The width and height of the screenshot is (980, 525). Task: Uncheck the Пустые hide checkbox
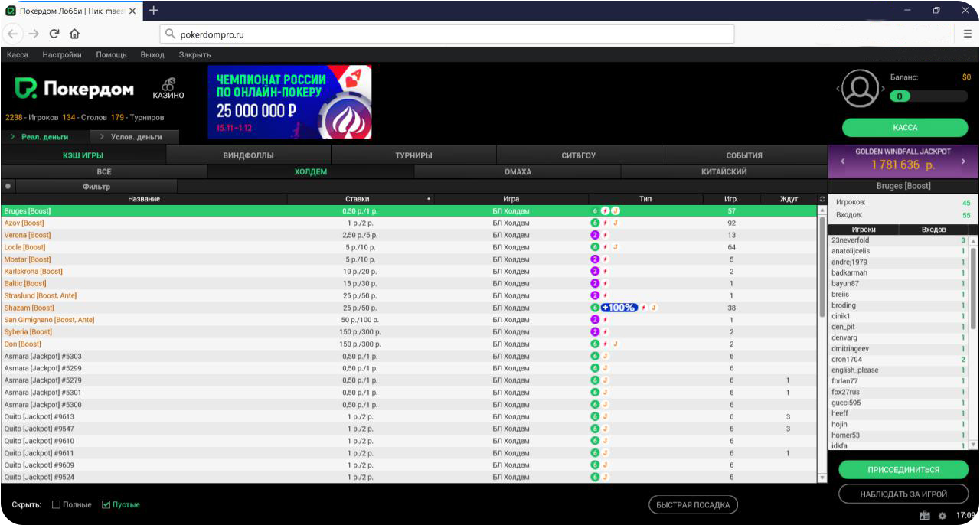pos(106,505)
